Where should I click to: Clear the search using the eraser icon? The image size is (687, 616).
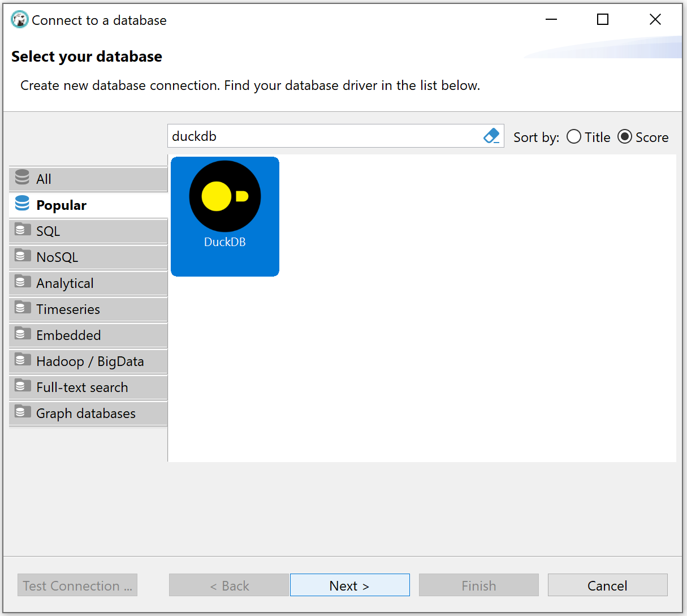(x=490, y=136)
